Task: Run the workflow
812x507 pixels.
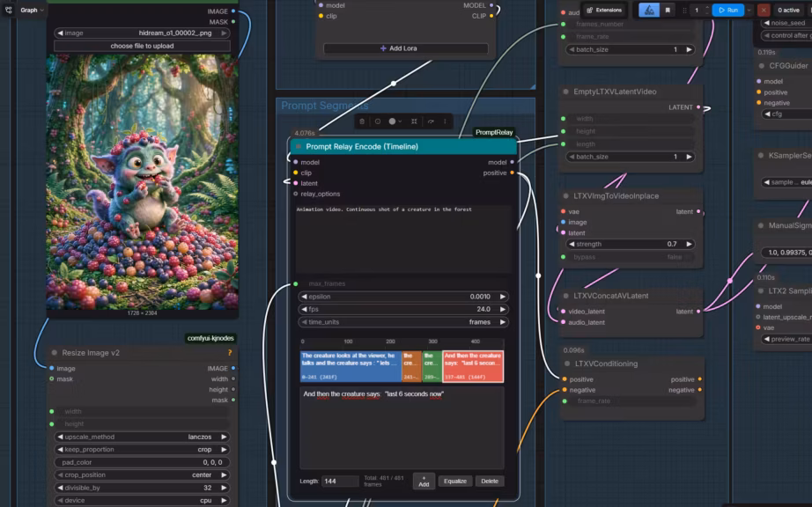Action: pyautogui.click(x=728, y=10)
